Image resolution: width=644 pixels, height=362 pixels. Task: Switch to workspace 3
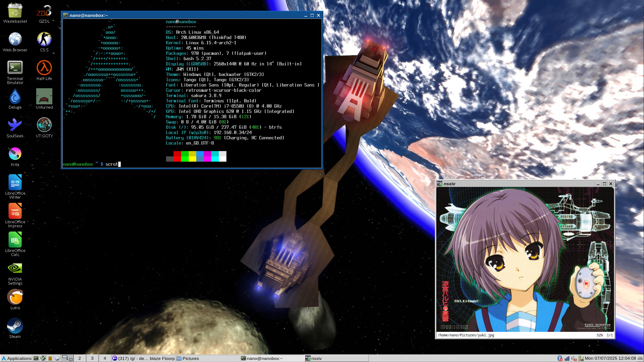92,358
